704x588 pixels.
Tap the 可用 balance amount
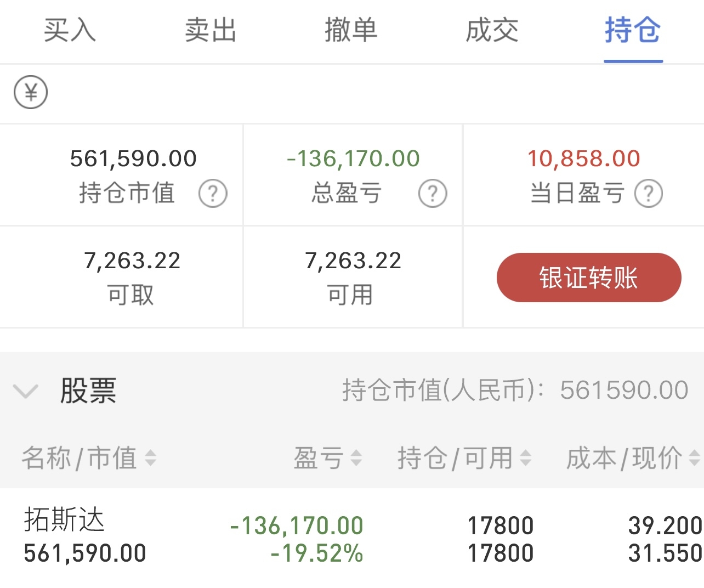(x=353, y=261)
